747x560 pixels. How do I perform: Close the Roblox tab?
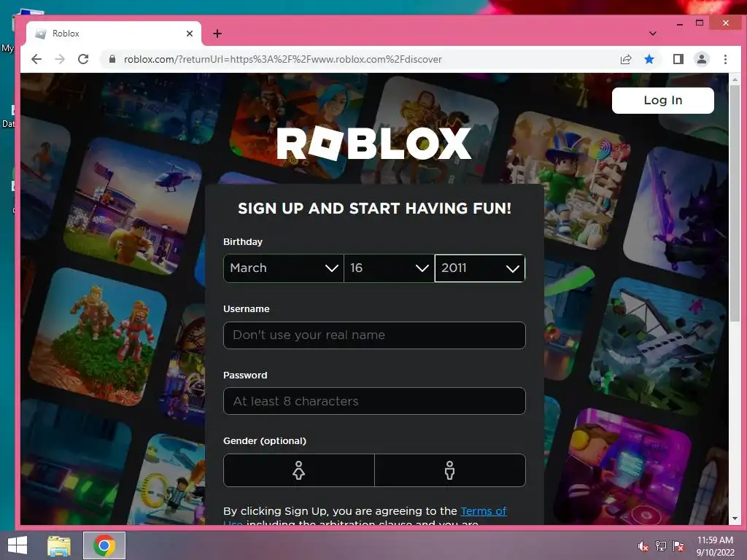(x=190, y=34)
